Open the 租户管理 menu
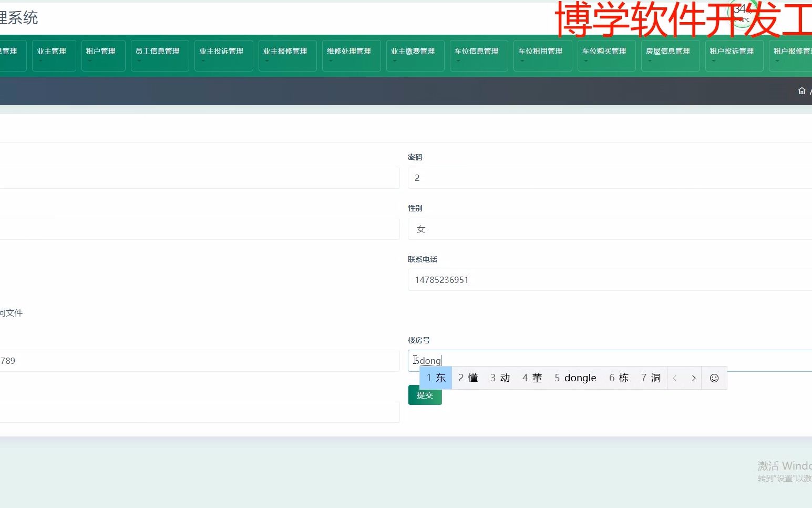Viewport: 812px width, 508px height. point(103,55)
